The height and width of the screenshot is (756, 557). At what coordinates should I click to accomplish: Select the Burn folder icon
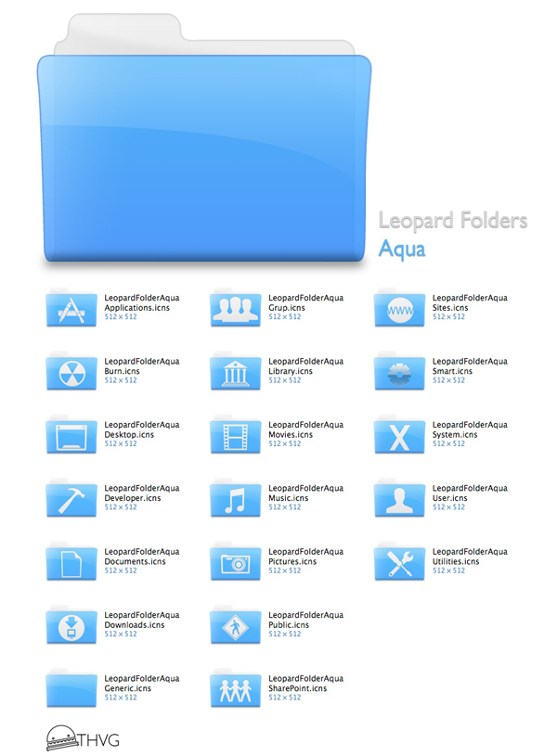coord(71,371)
